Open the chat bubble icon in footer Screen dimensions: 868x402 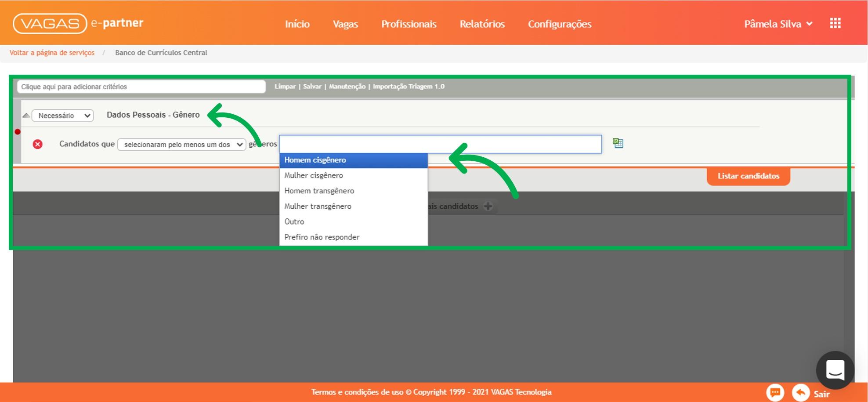click(x=775, y=392)
